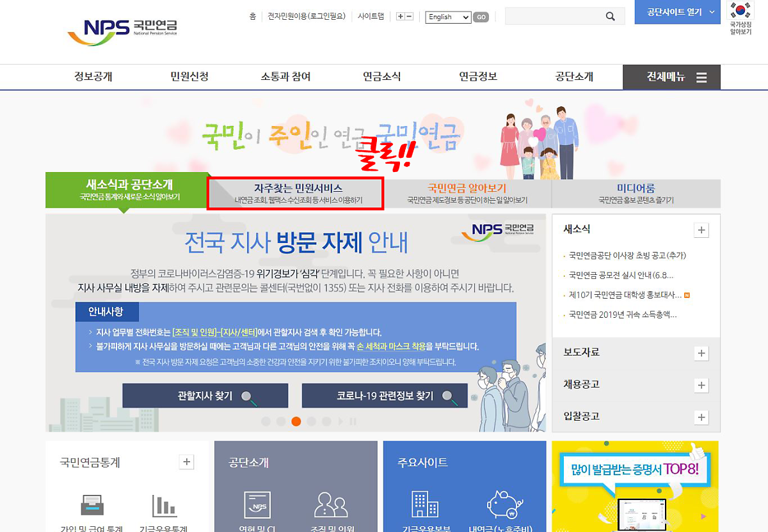This screenshot has width=768, height=532.
Task: Select the 미디어룸 tab
Action: pyautogui.click(x=636, y=193)
